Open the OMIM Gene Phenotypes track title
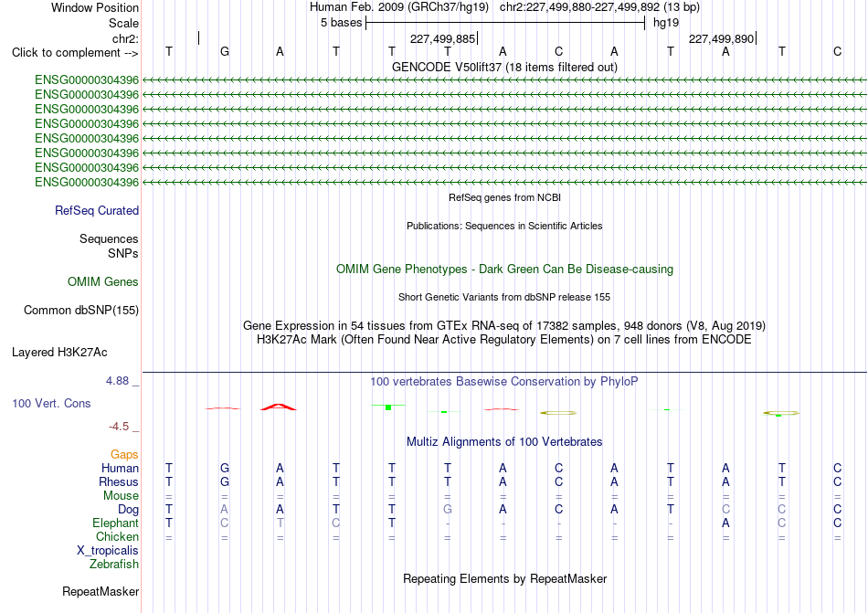868x613 pixels. pyautogui.click(x=504, y=269)
